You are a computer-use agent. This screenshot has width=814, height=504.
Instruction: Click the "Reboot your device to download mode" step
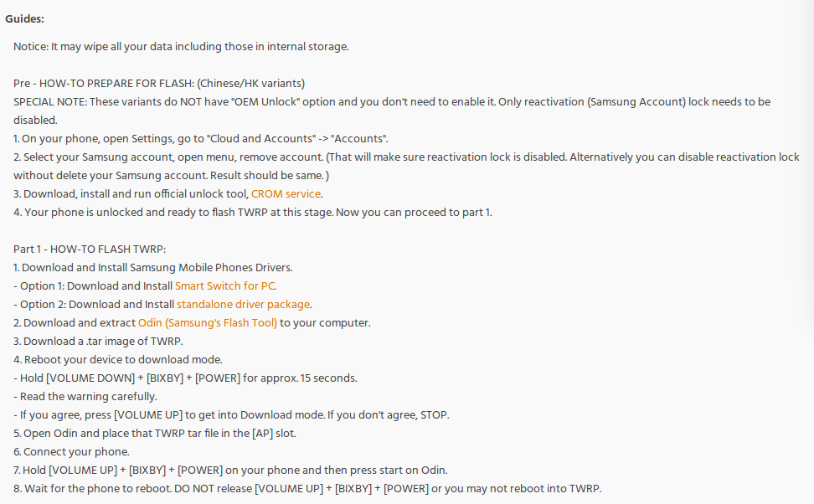[x=117, y=359]
